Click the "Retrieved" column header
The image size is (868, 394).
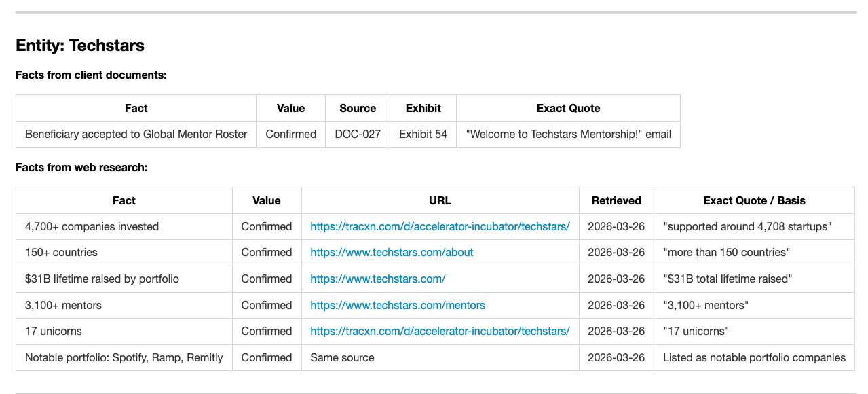pyautogui.click(x=616, y=200)
